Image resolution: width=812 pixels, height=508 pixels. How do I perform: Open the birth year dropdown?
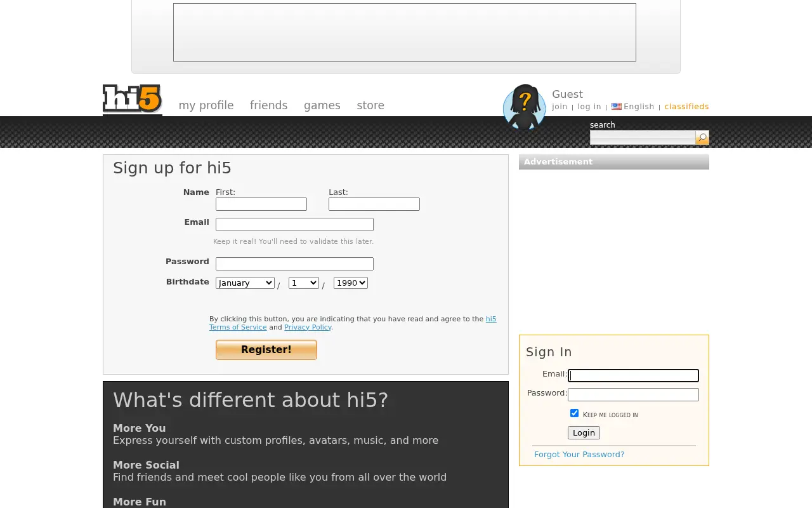tap(351, 283)
